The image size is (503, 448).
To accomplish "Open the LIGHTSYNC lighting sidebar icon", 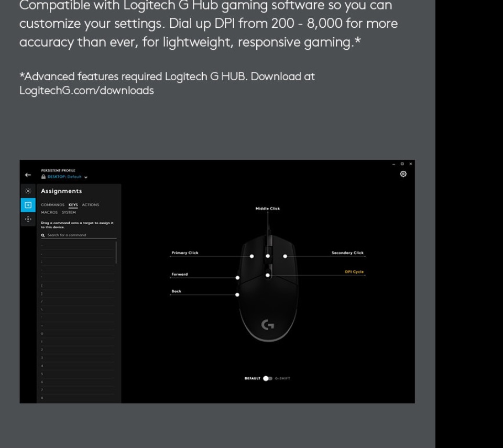I will pyautogui.click(x=28, y=191).
